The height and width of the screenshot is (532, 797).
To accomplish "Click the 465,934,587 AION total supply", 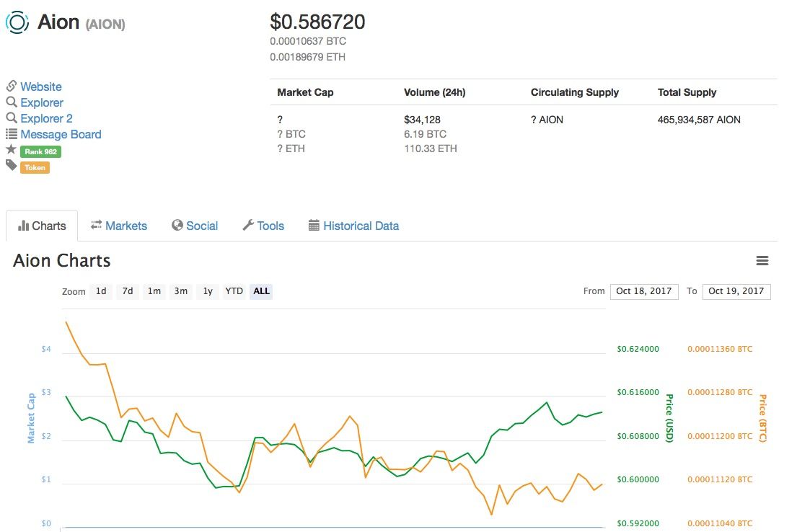I will [700, 120].
